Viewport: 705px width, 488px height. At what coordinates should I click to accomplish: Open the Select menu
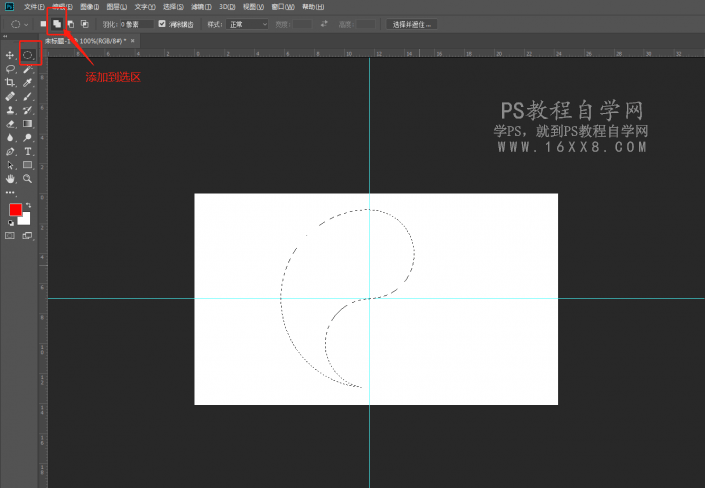tap(173, 7)
